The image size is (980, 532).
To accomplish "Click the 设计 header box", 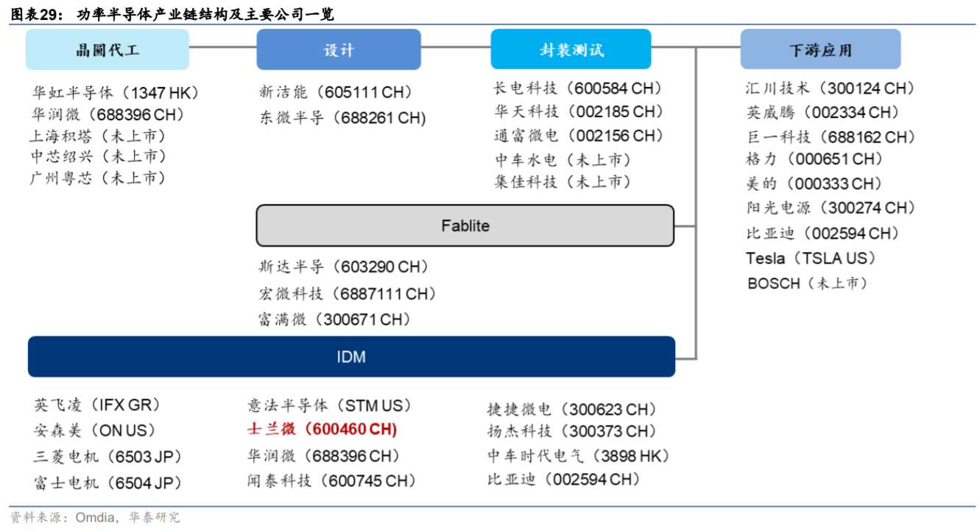I will (339, 50).
